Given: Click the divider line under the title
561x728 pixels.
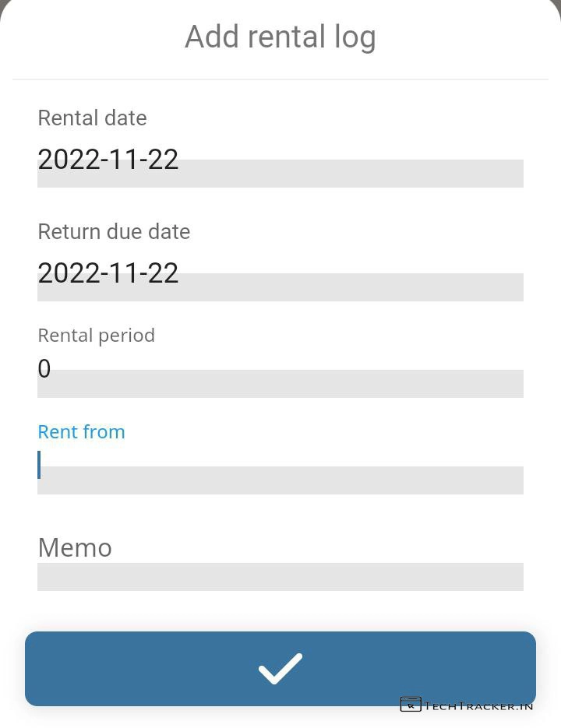Looking at the screenshot, I should pos(280,79).
